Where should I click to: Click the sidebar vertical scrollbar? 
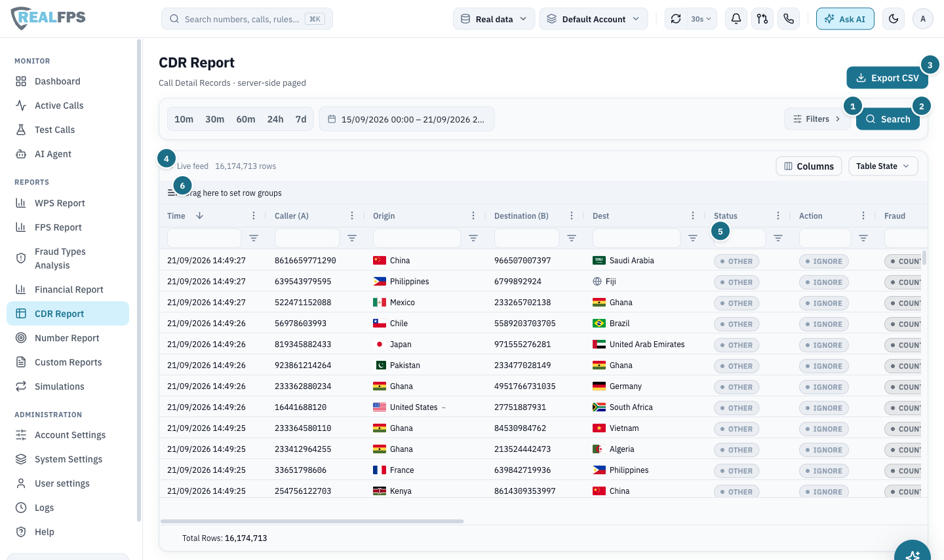138,280
